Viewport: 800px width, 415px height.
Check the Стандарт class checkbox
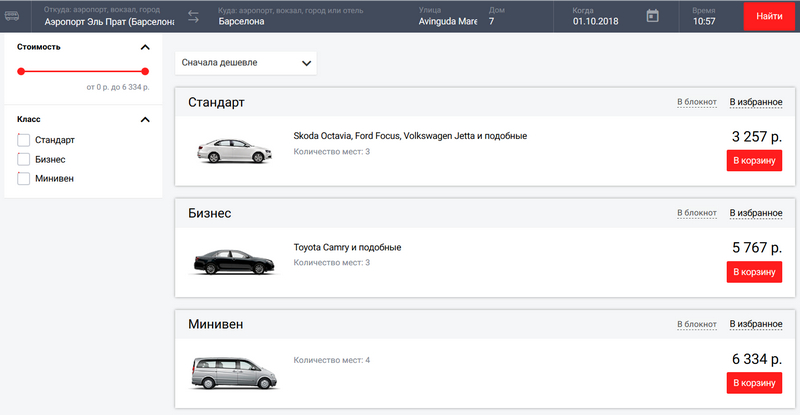(x=24, y=140)
